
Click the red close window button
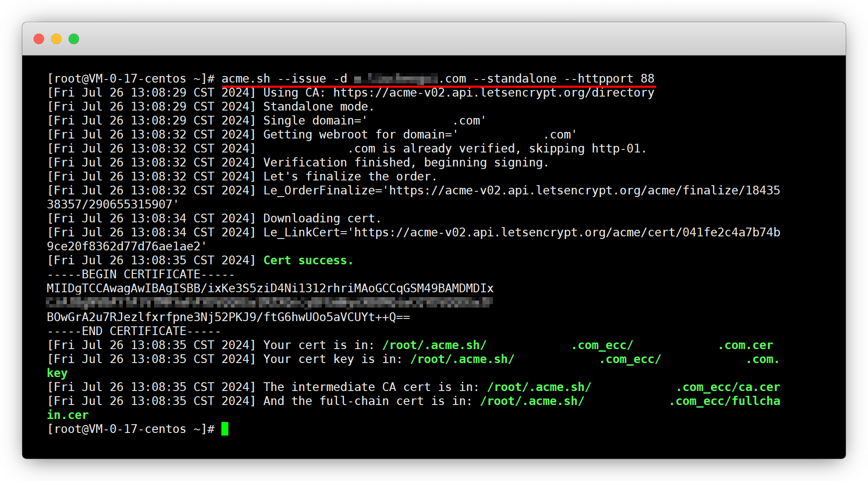coord(39,39)
